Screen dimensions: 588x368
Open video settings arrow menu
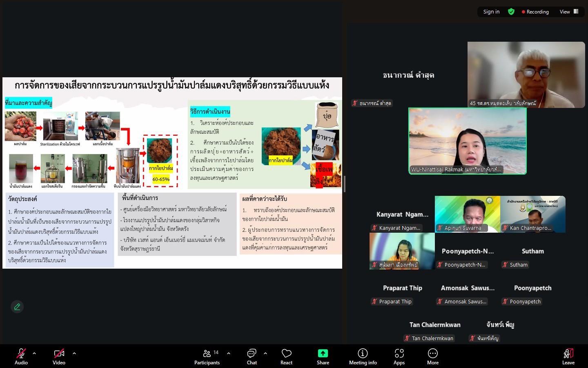point(74,353)
